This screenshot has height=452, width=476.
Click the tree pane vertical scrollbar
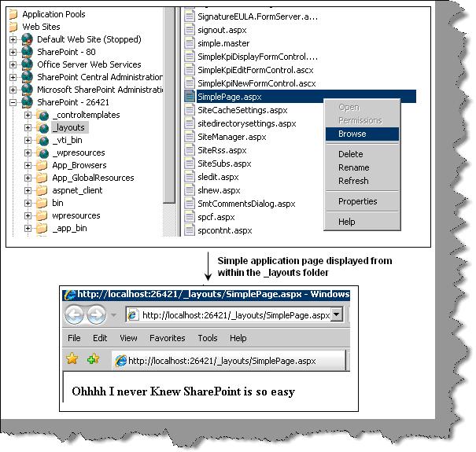pos(169,121)
